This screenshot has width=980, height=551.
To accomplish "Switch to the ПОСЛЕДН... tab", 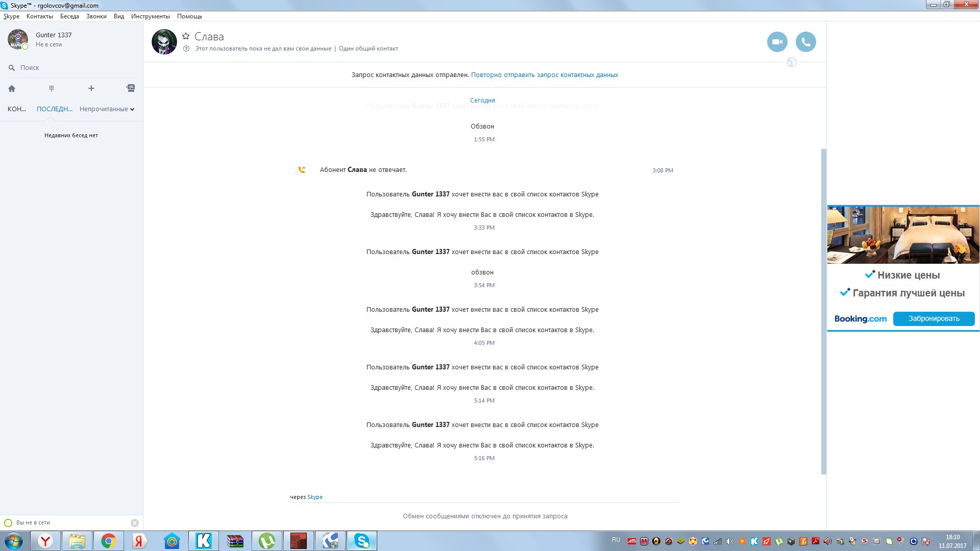I will pyautogui.click(x=54, y=109).
